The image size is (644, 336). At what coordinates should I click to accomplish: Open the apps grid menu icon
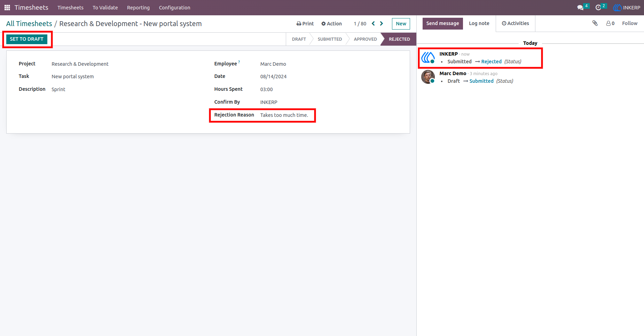pos(7,7)
